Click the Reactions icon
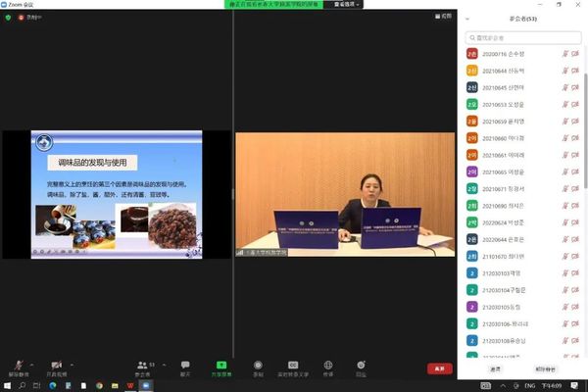This screenshot has height=392, width=588. (361, 364)
